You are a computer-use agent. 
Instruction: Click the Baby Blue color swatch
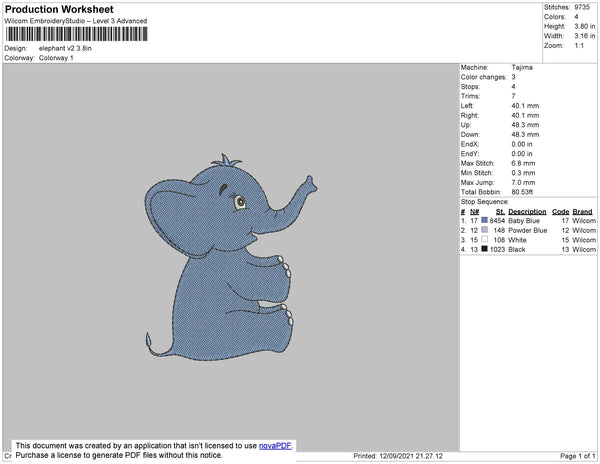(485, 221)
